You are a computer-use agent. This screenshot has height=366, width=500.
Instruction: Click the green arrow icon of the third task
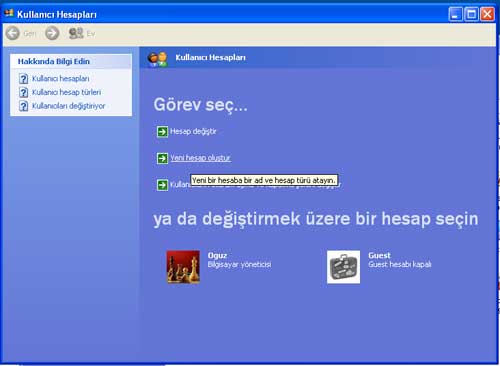162,185
